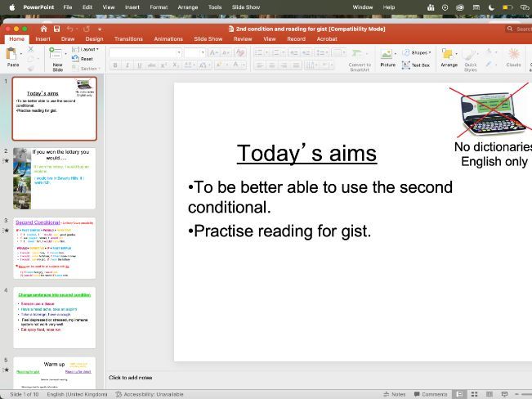Screen dimensions: 532x399
Task: Open the Arrange menu in menu bar
Action: click(x=188, y=7)
